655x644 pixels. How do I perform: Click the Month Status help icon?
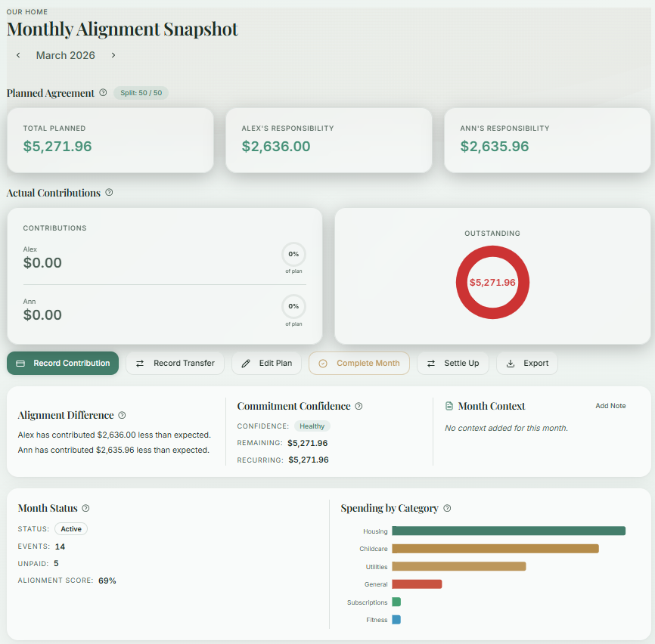(x=85, y=509)
